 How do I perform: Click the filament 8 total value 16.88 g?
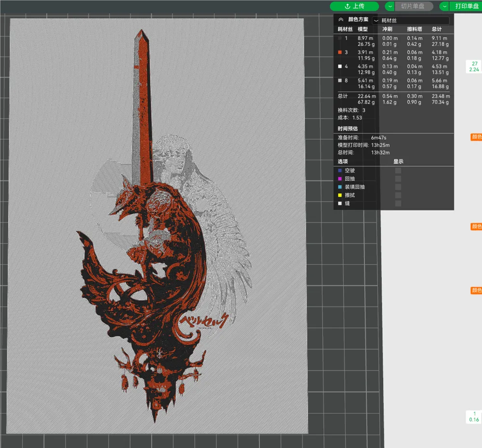point(440,87)
